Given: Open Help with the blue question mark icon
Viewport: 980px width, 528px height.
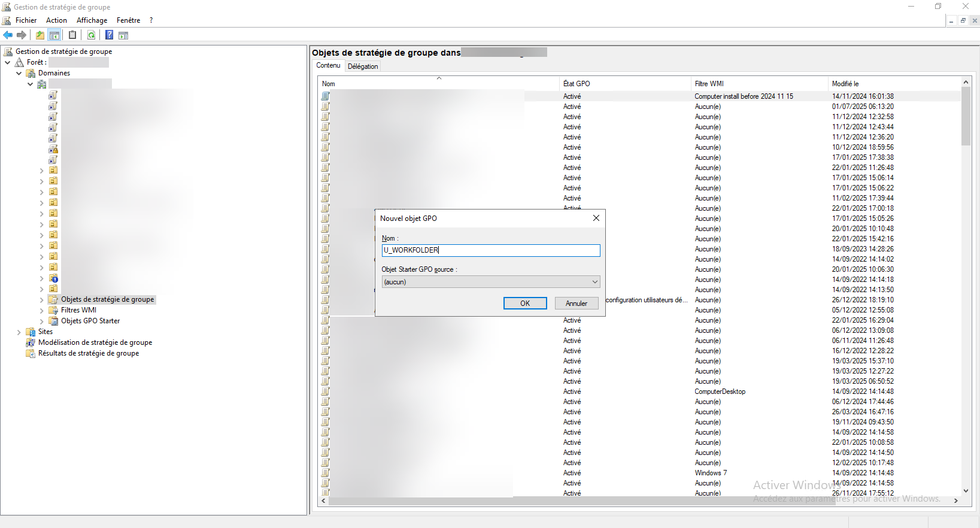Looking at the screenshot, I should (x=109, y=35).
